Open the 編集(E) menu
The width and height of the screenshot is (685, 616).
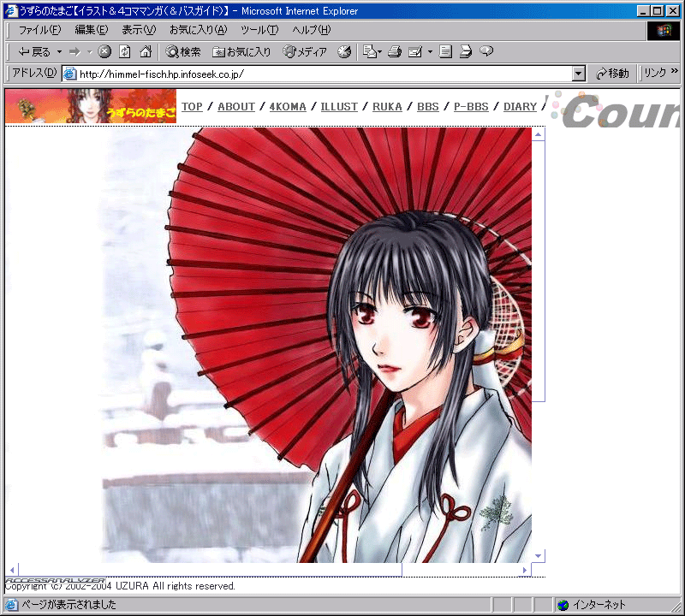coord(92,30)
